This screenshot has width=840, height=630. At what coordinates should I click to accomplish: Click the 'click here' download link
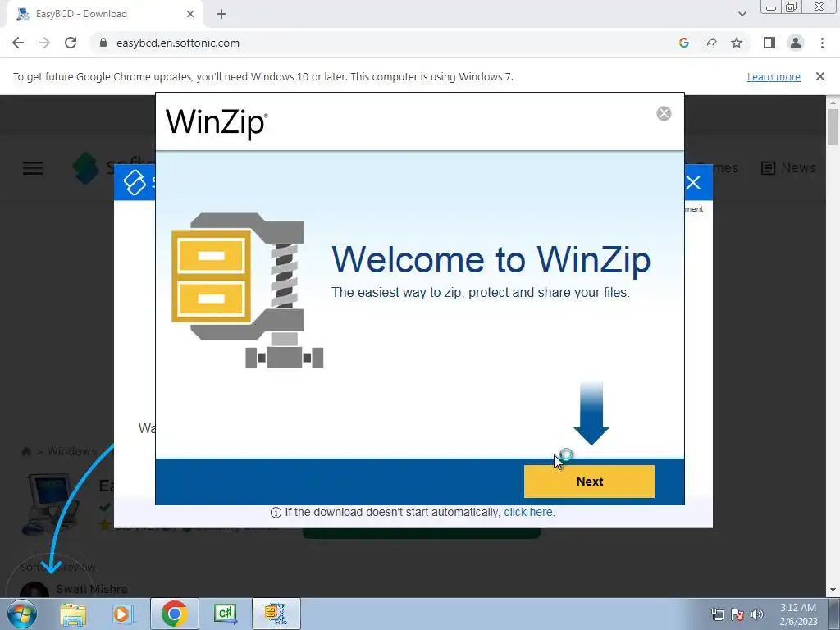click(x=529, y=512)
